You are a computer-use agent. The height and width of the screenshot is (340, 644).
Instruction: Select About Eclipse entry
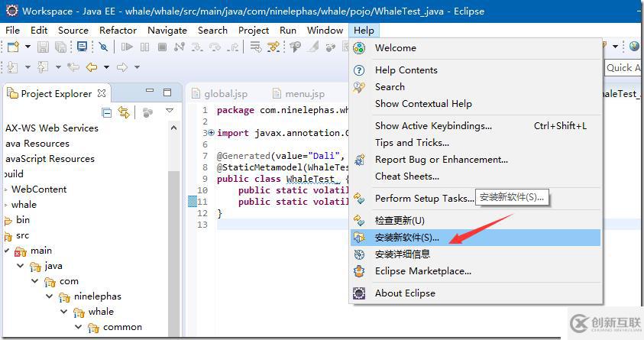(476, 293)
